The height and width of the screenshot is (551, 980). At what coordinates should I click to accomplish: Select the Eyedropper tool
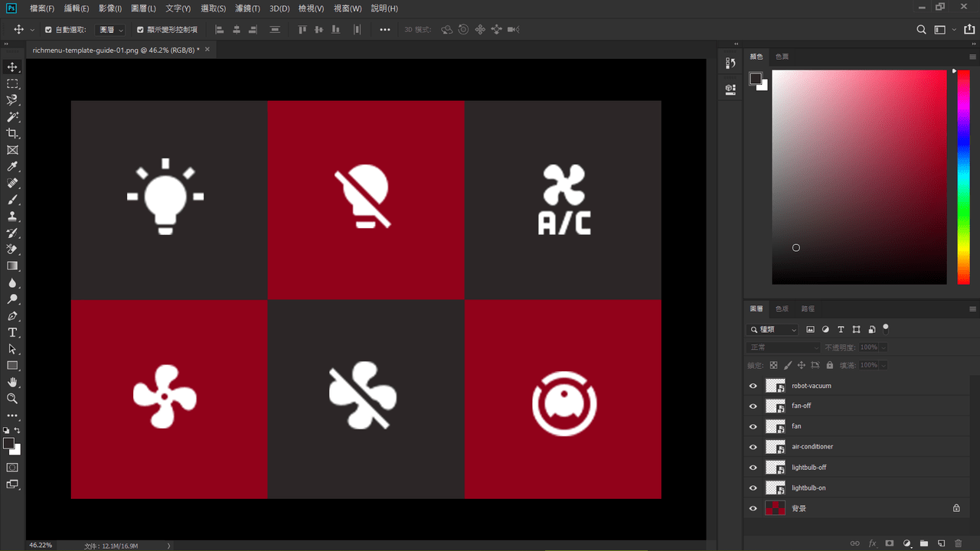pyautogui.click(x=12, y=167)
